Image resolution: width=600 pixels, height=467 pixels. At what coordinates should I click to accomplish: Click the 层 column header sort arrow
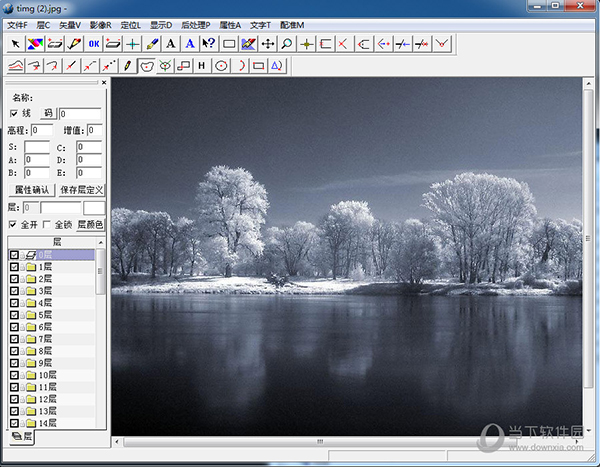point(101,242)
